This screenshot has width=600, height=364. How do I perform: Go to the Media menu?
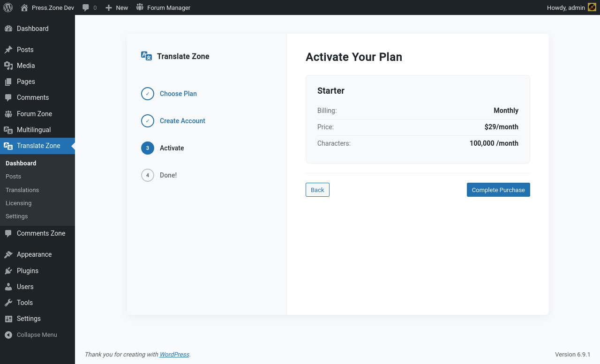(x=37, y=66)
